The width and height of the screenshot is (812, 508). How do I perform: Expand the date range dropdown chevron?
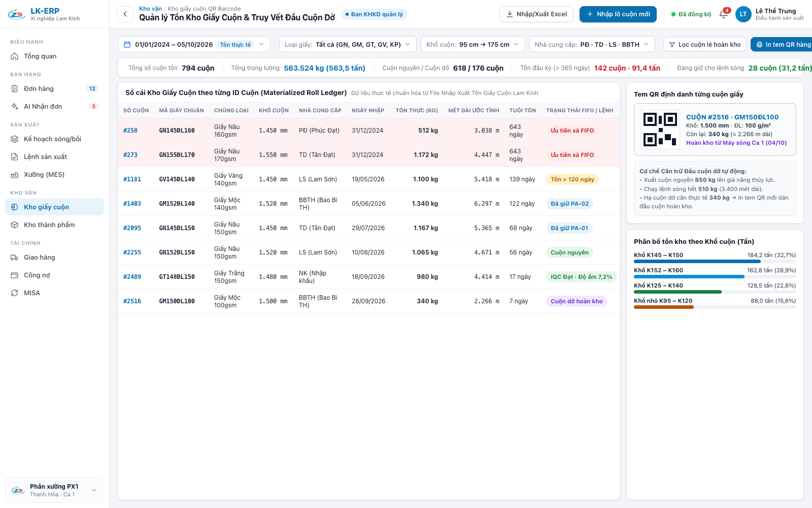261,45
